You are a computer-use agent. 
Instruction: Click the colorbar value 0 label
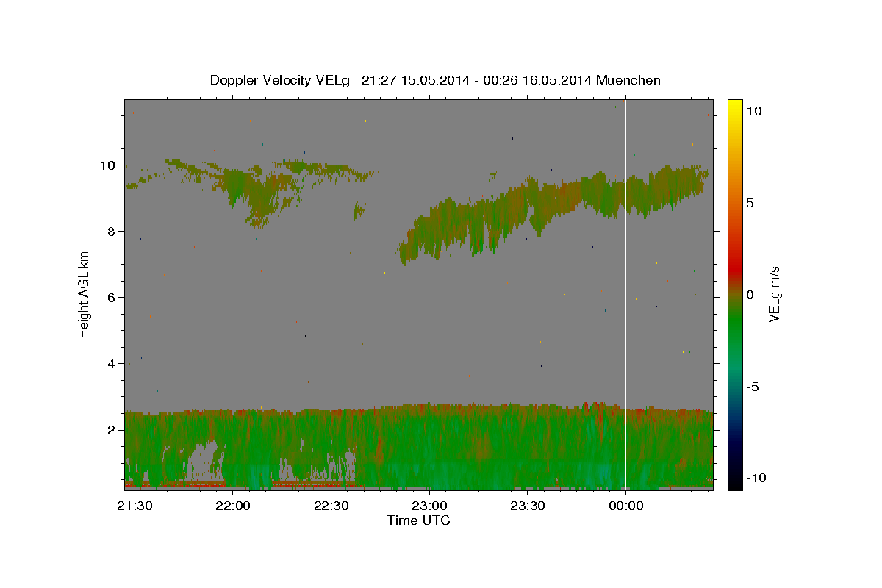click(750, 294)
